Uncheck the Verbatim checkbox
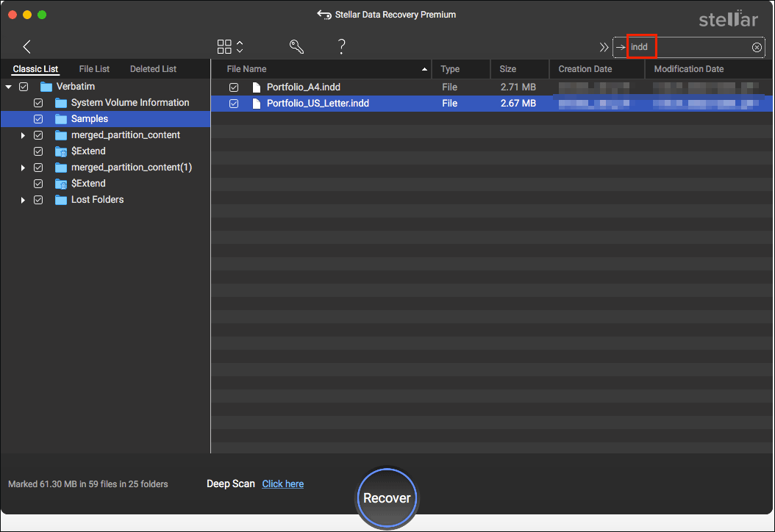Image resolution: width=775 pixels, height=532 pixels. click(x=24, y=87)
